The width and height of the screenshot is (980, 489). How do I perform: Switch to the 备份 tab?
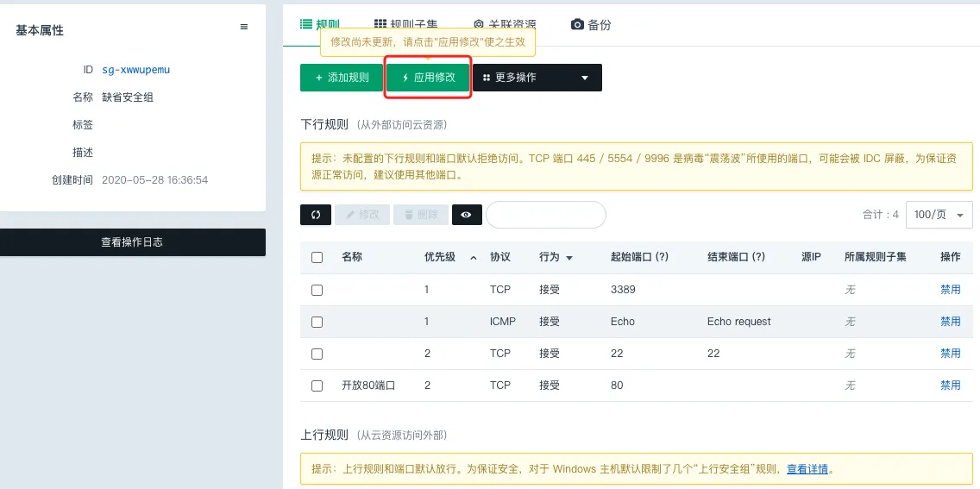click(591, 25)
